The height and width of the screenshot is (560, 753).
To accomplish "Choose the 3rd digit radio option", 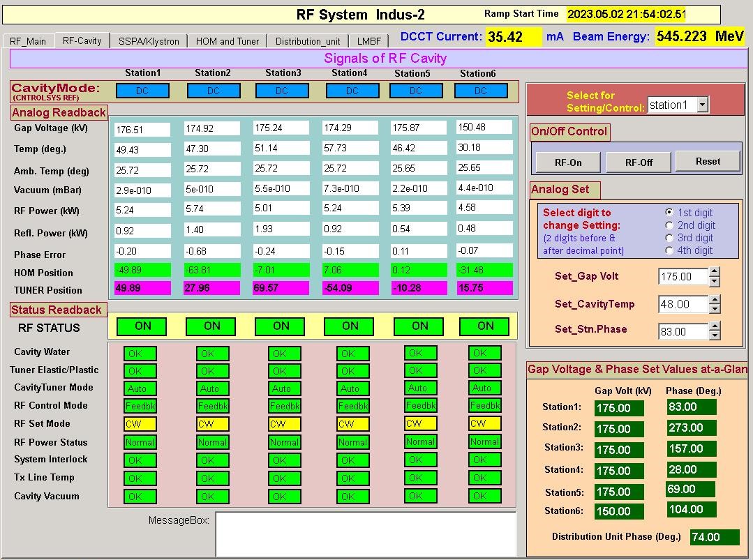I will coord(669,238).
